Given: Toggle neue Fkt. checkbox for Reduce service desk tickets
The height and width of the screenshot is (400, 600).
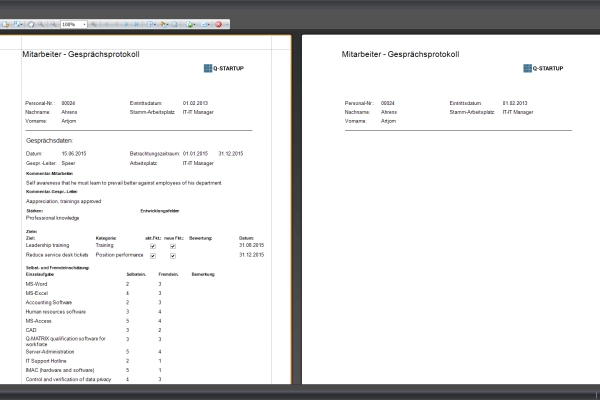Looking at the screenshot, I should 173,256.
